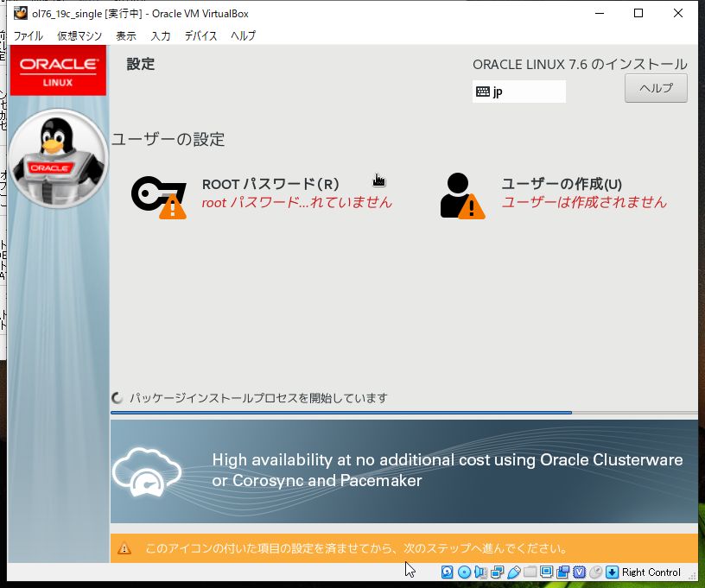Click the cloud gauge banner icon
Viewport: 705px width, 588px height.
click(x=147, y=471)
